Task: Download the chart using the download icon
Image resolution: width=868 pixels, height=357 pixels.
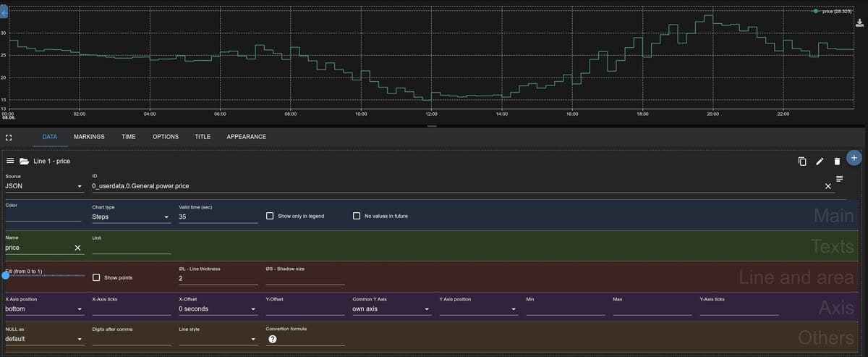Action: pos(860,22)
